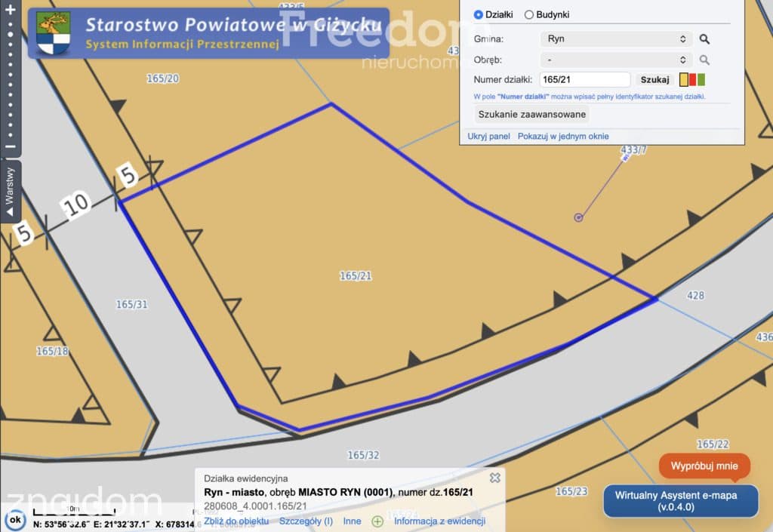This screenshot has height=532, width=773.
Task: Open Informacja z ewidencji link
Action: pyautogui.click(x=440, y=521)
